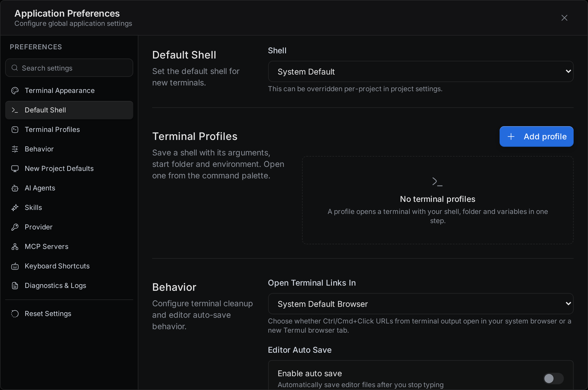
Task: Click the Skills sparkle icon
Action: [15, 208]
